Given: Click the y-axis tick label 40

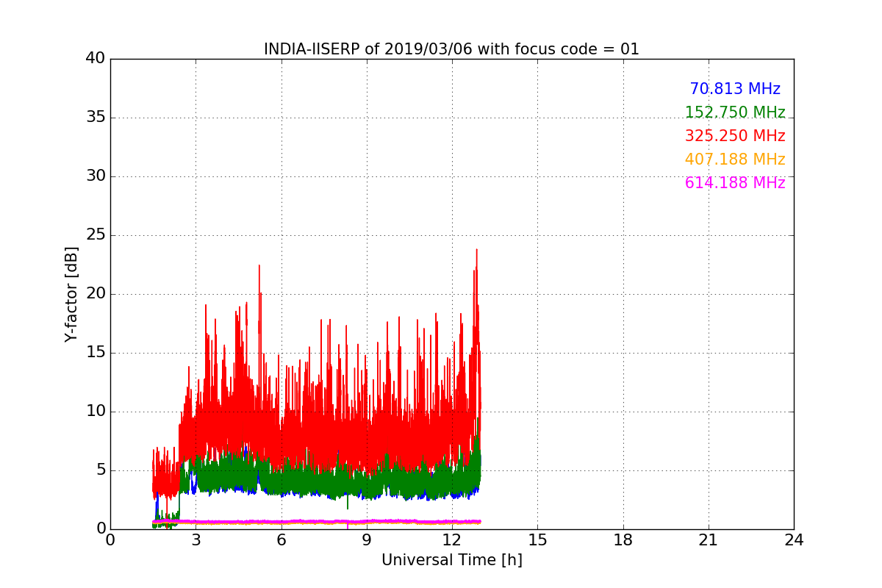Looking at the screenshot, I should pos(95,59).
